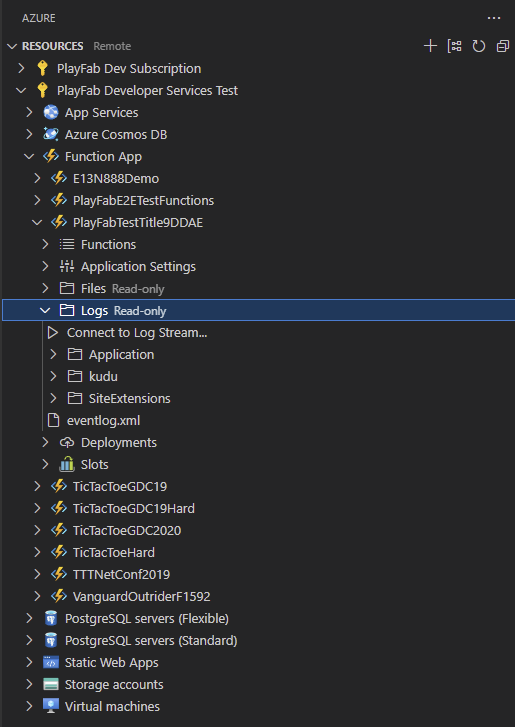
Task: Expand the Deployments chevron
Action: tap(45, 442)
